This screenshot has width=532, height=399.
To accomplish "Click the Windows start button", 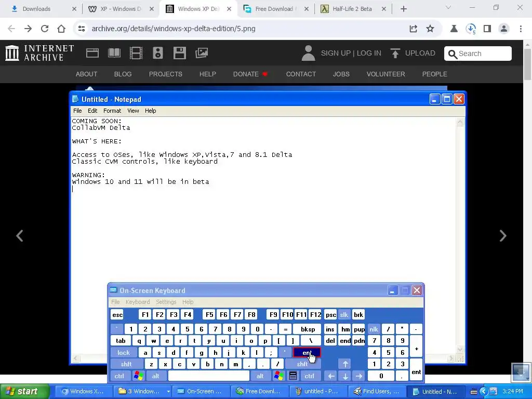I will click(25, 391).
